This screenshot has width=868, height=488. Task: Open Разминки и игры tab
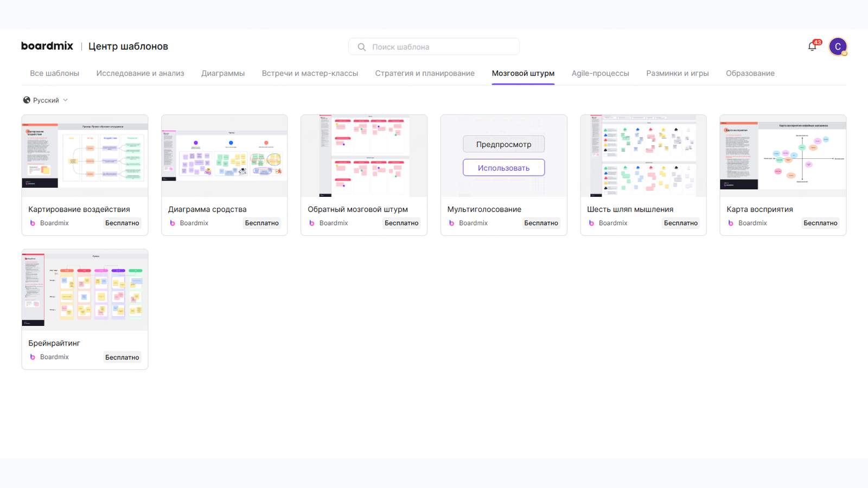(678, 74)
